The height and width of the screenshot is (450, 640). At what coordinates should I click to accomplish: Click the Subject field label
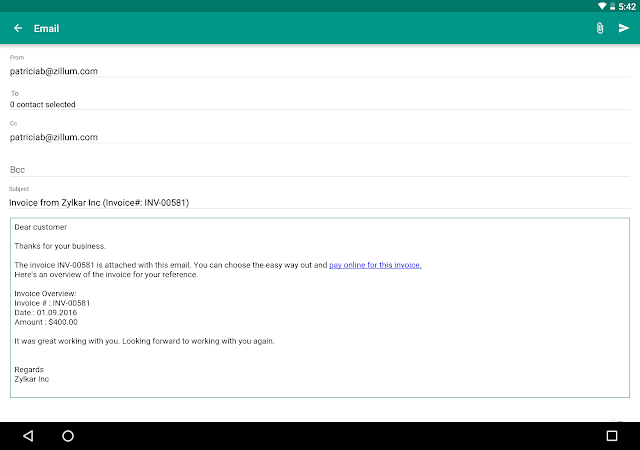[x=19, y=189]
